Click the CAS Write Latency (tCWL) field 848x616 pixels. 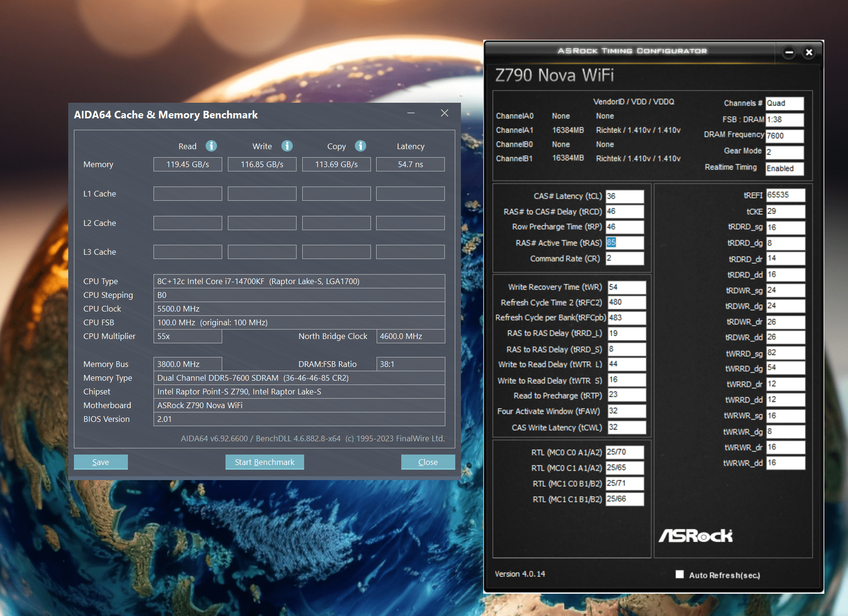[x=627, y=427]
